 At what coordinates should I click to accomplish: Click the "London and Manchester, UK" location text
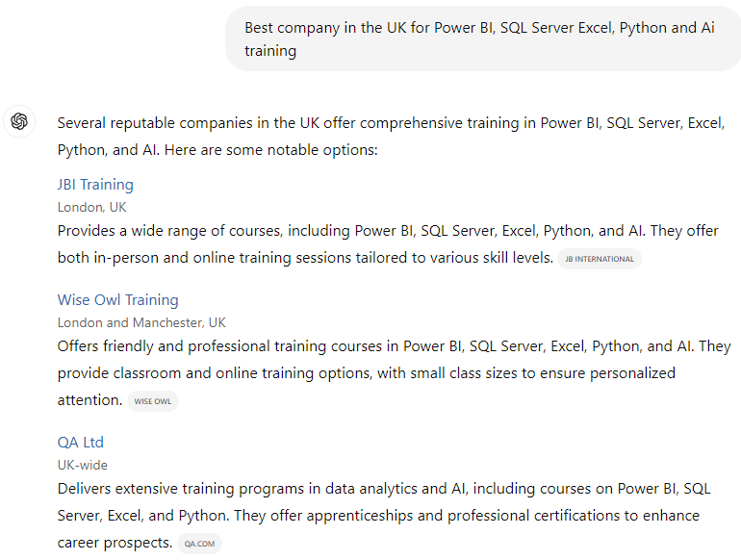(x=141, y=322)
